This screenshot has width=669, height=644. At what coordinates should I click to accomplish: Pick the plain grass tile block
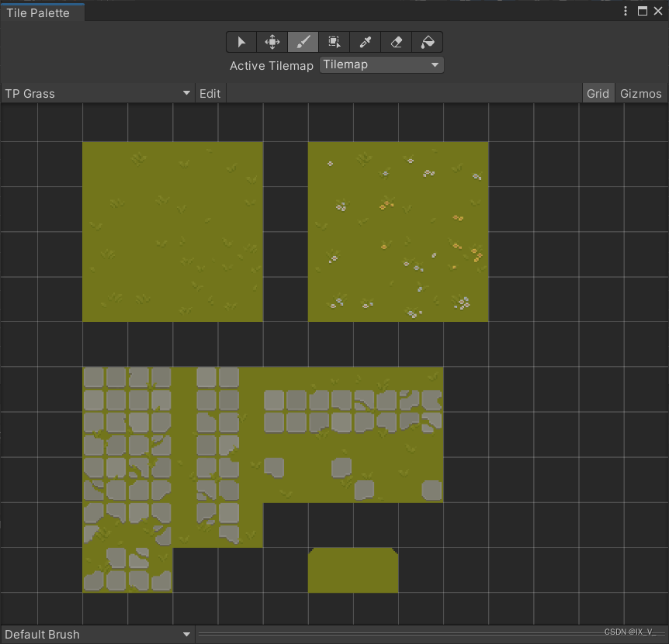click(x=172, y=231)
